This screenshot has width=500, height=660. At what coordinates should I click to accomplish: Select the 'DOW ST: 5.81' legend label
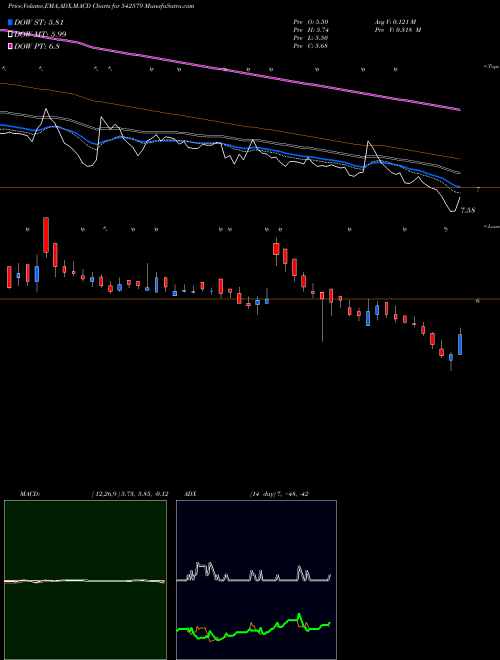39,22
